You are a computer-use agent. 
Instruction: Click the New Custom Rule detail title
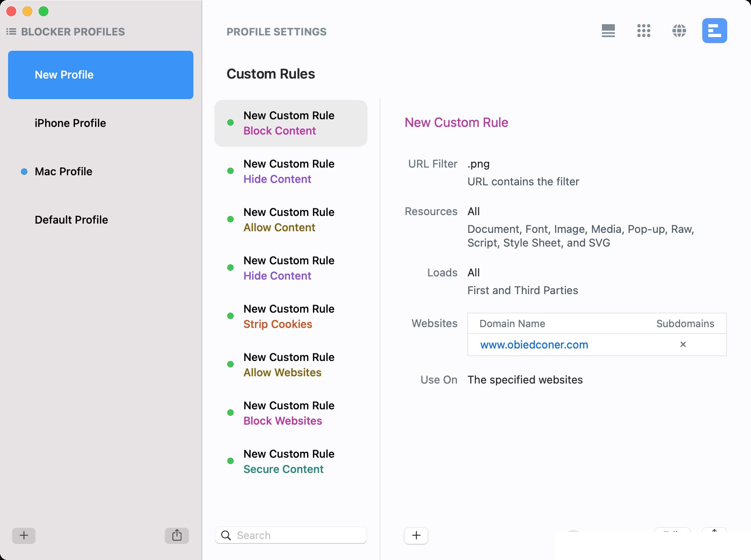click(456, 122)
